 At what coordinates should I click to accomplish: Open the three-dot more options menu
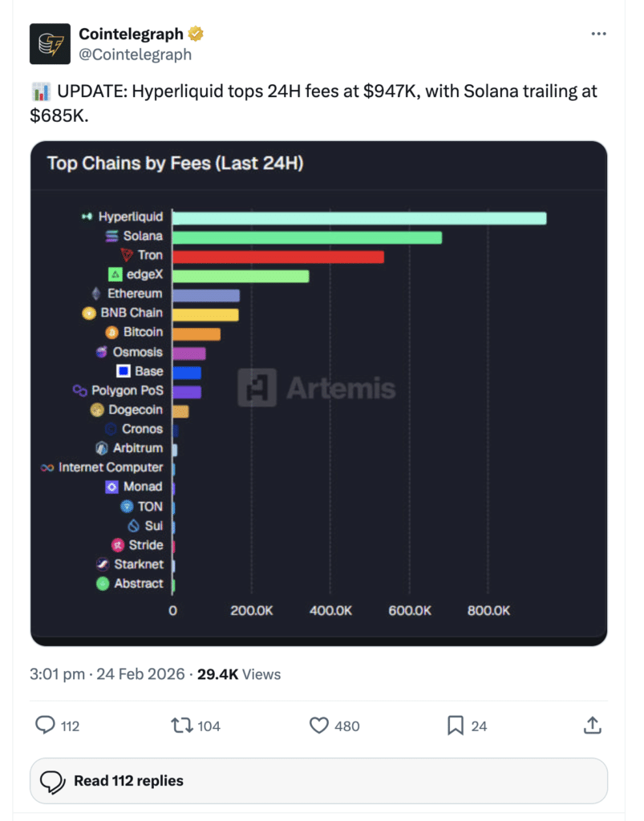[598, 34]
